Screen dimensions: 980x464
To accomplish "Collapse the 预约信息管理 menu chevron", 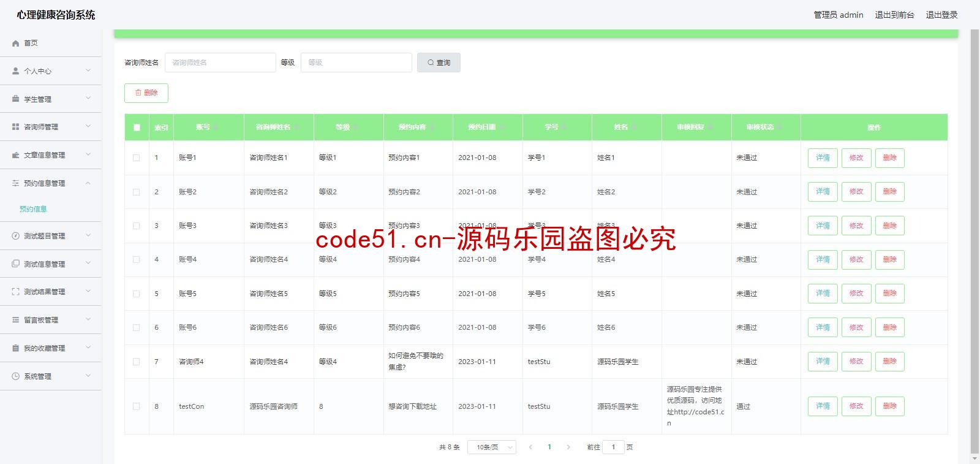I will [x=88, y=183].
